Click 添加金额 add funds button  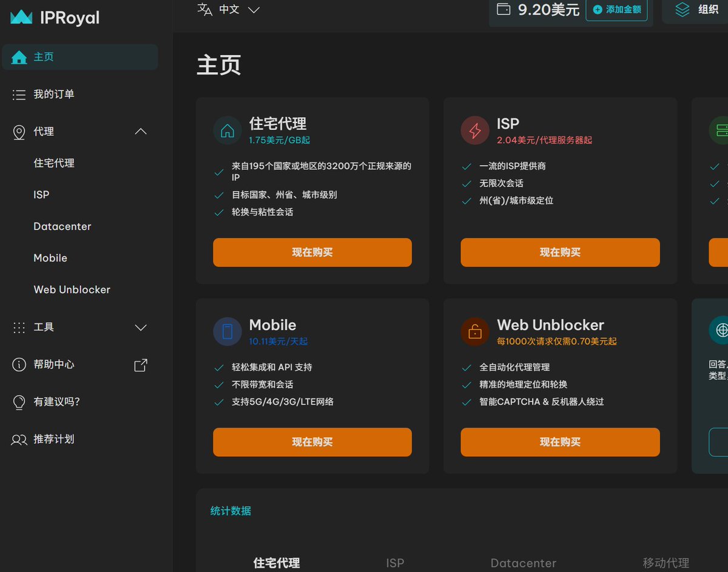click(616, 10)
